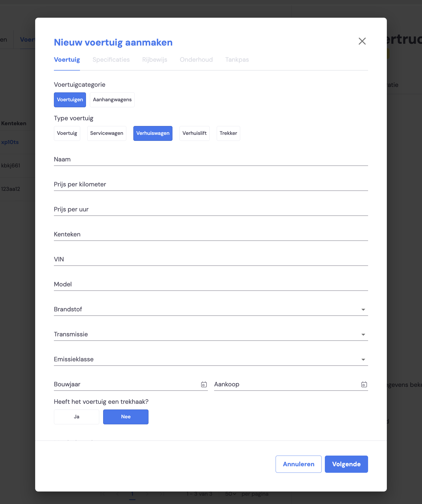Switch to the Specificaties tab
The width and height of the screenshot is (422, 504).
tap(111, 60)
